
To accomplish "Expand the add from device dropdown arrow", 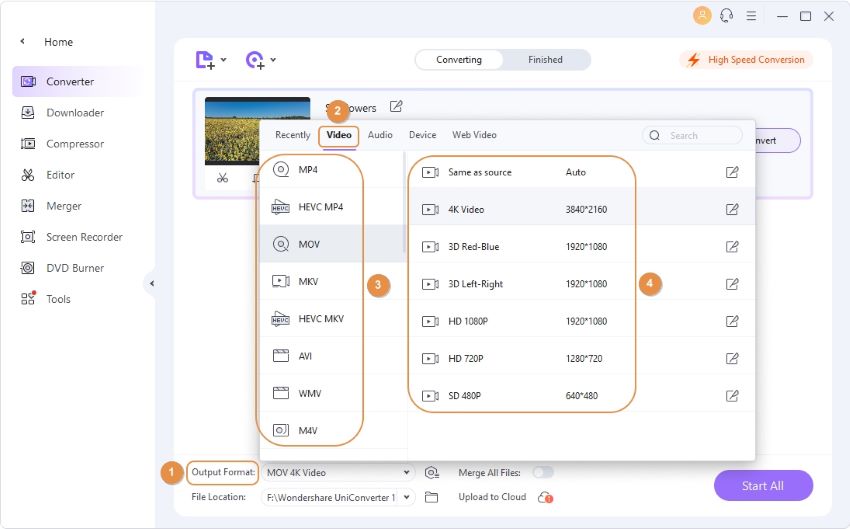I will pyautogui.click(x=273, y=60).
